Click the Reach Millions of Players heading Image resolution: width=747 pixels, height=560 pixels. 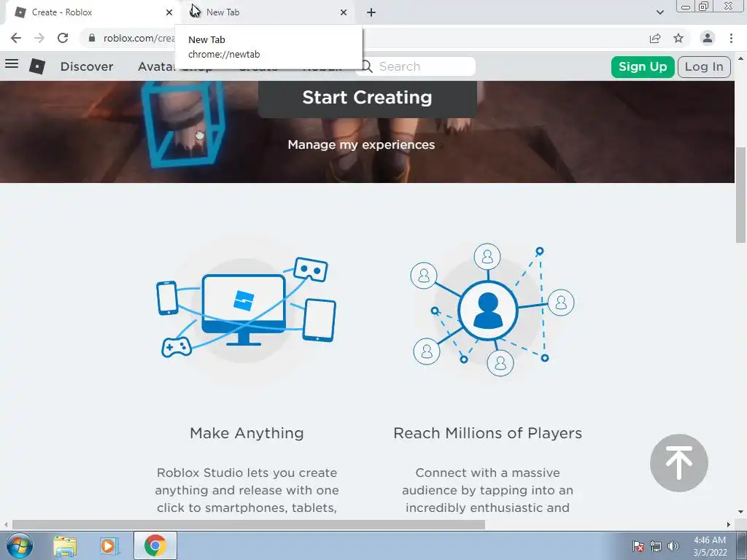(x=487, y=433)
